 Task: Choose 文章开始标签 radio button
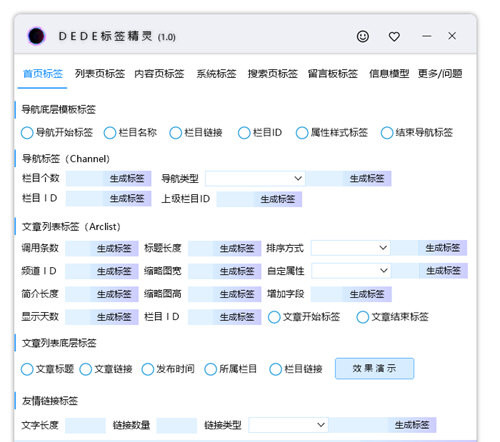coord(274,317)
